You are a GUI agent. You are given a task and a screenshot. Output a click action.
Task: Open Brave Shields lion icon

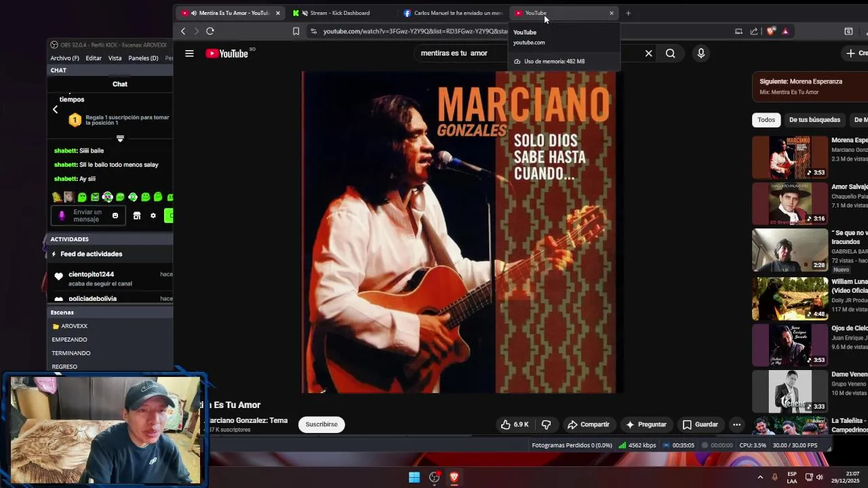pos(770,31)
